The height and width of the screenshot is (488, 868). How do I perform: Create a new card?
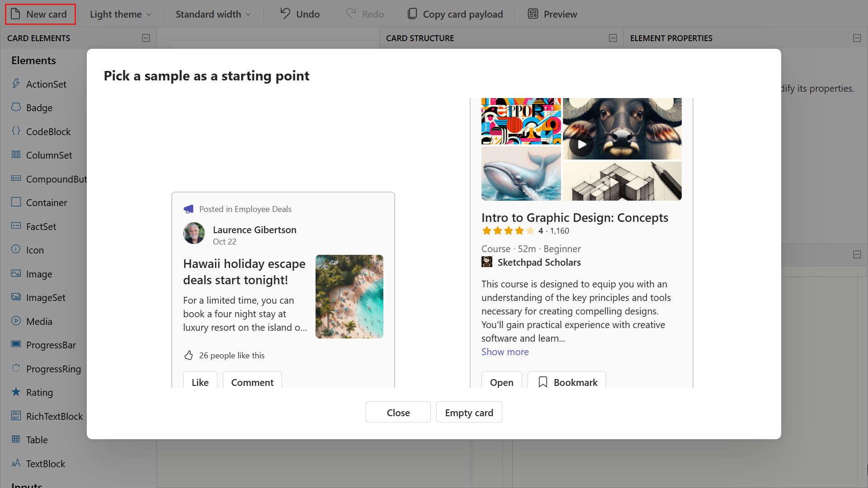40,14
